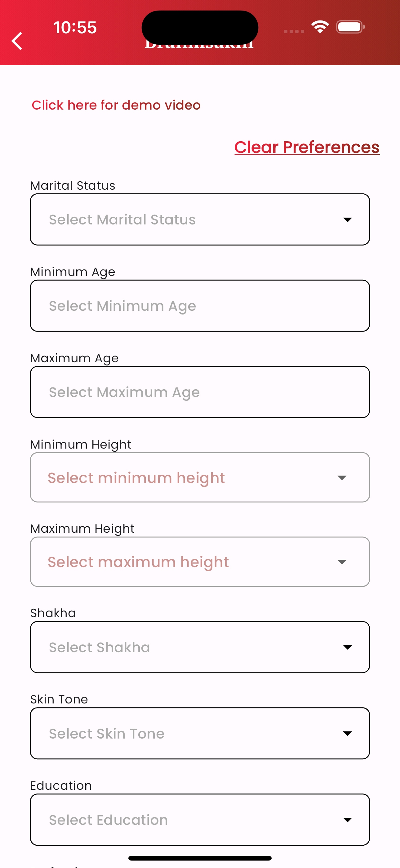Open the demo video link

click(116, 105)
